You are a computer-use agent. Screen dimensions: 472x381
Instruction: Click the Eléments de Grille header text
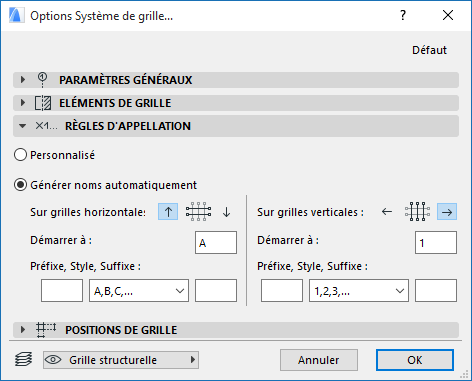[115, 103]
